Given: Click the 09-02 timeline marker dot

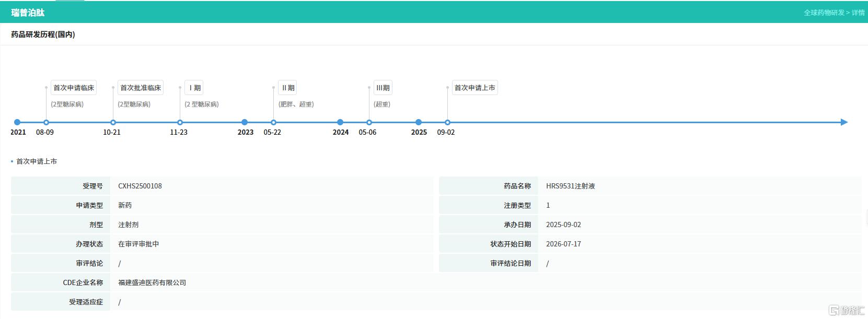Looking at the screenshot, I should tap(447, 122).
